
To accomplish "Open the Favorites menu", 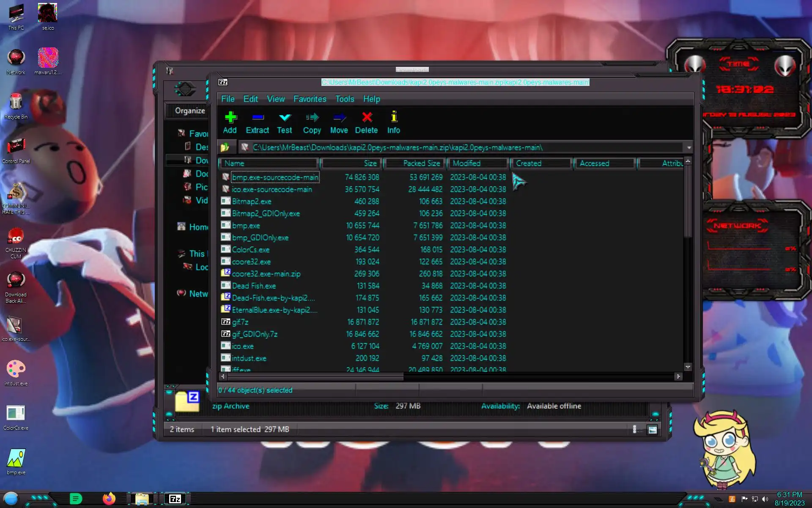I will click(x=310, y=99).
